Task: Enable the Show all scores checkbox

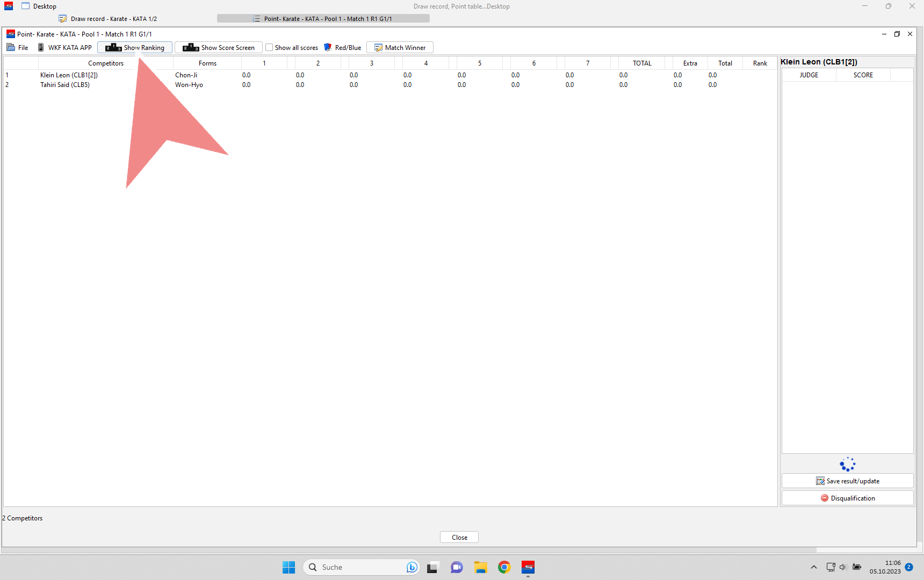Action: click(x=270, y=48)
